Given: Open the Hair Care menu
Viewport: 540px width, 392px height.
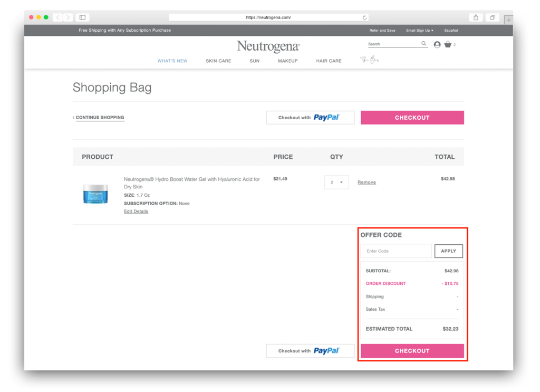Looking at the screenshot, I should (x=329, y=61).
